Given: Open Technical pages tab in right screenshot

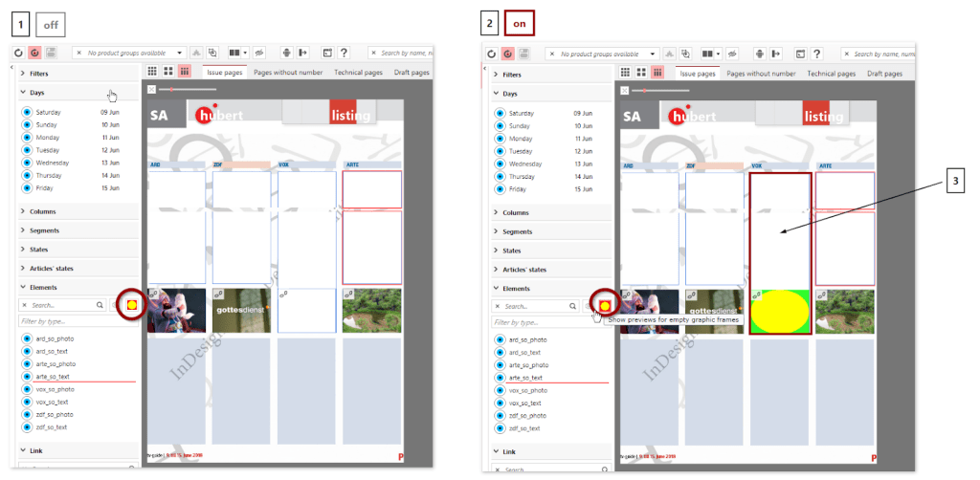Looking at the screenshot, I should click(x=832, y=74).
